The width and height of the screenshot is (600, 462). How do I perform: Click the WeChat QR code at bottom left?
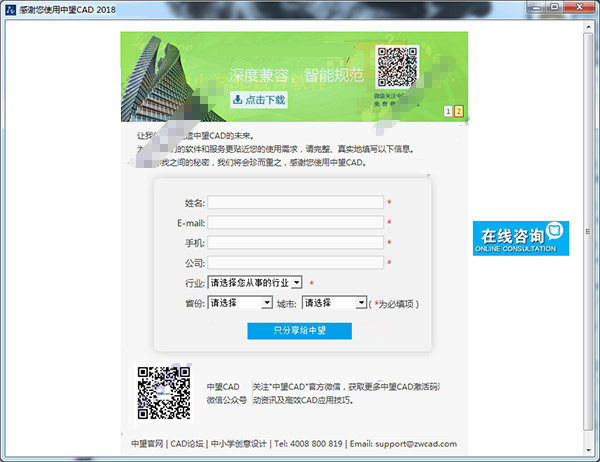[164, 393]
